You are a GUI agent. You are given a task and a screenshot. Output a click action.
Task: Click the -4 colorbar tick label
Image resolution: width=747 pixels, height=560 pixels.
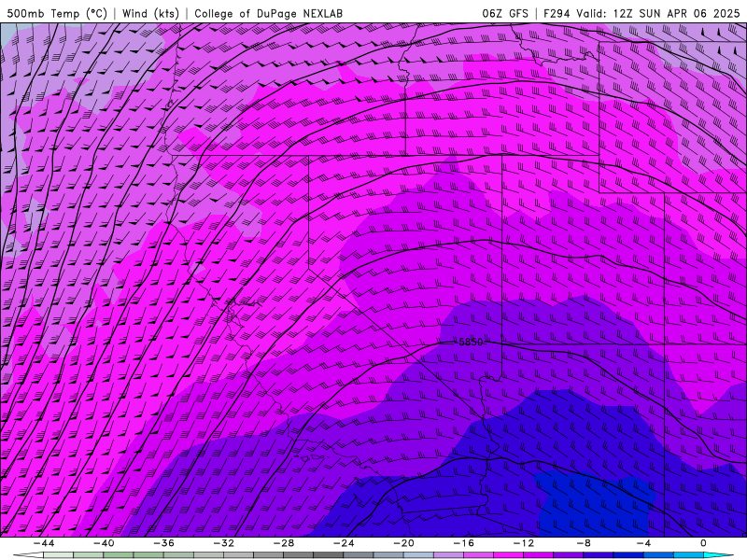coord(643,543)
